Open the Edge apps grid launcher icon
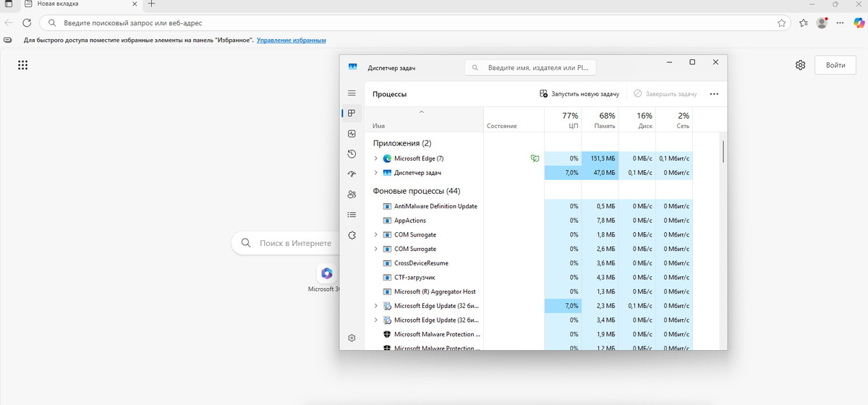Image resolution: width=868 pixels, height=405 pixels. coord(22,65)
